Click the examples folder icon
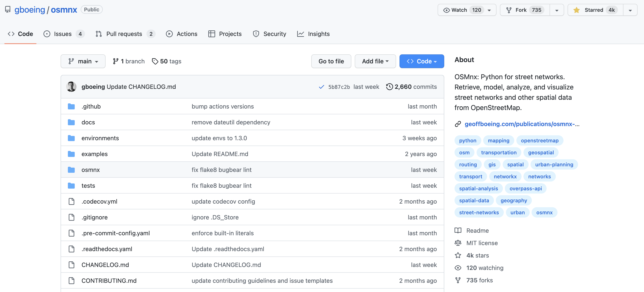 pos(71,154)
